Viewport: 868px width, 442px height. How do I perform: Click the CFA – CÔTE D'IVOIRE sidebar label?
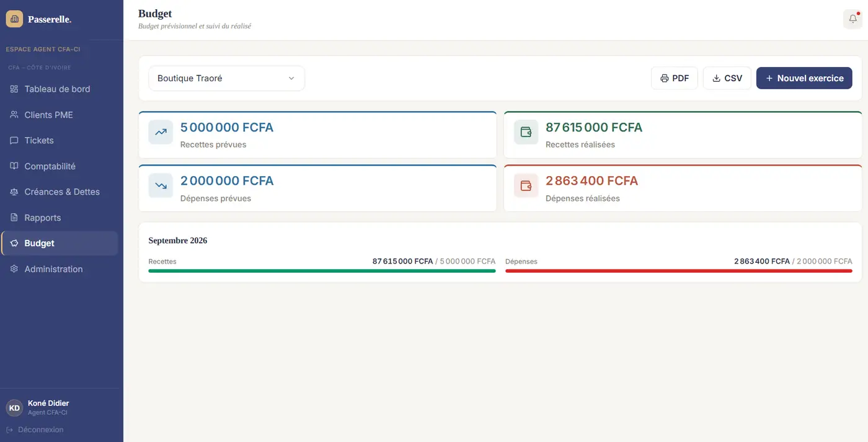(x=40, y=68)
